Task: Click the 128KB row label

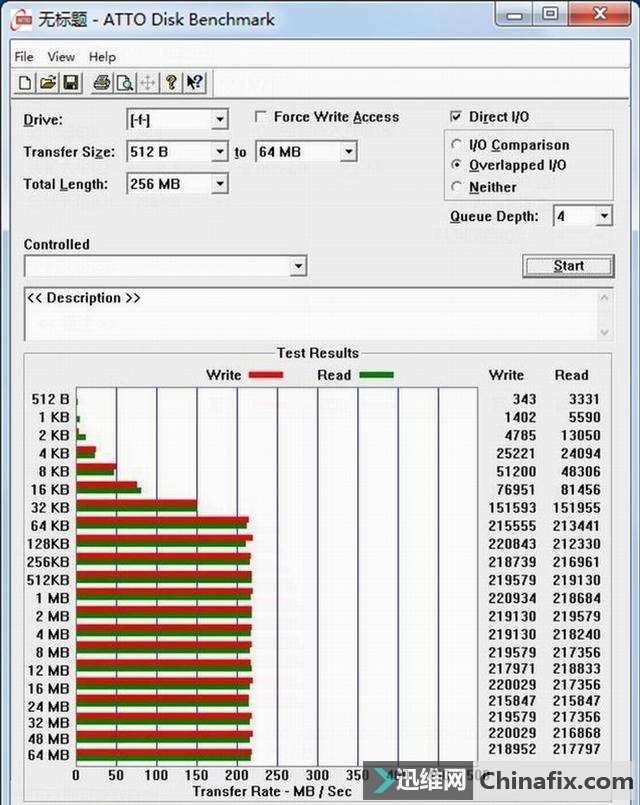Action: coord(48,544)
